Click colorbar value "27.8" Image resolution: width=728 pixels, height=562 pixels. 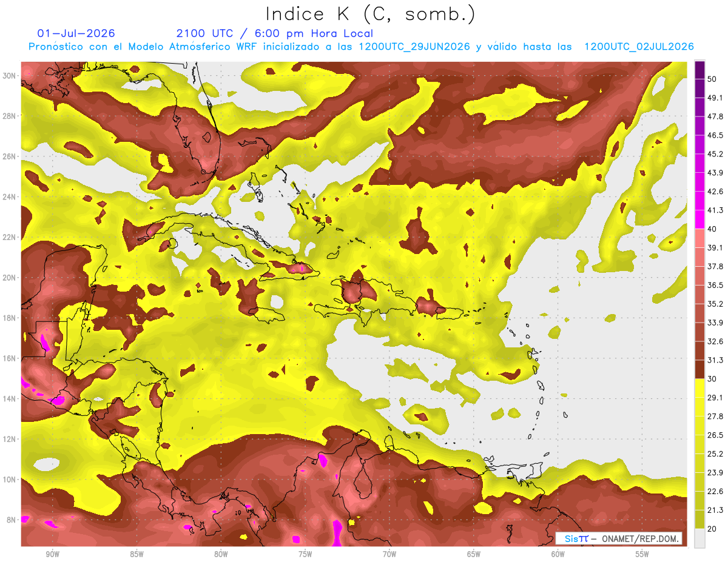click(715, 416)
